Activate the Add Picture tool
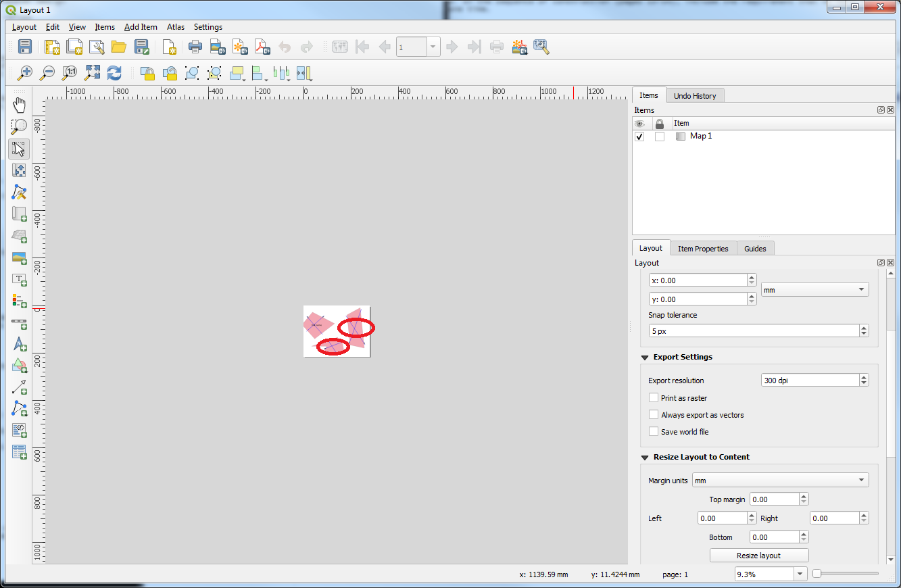This screenshot has height=588, width=901. click(x=19, y=257)
